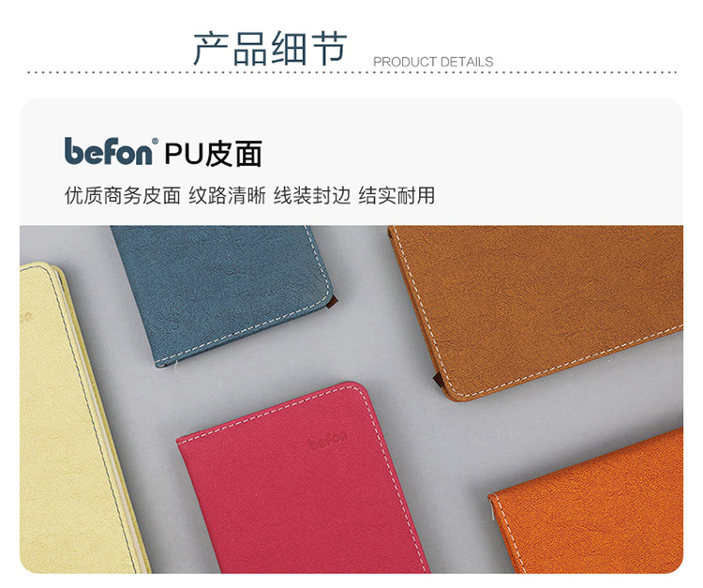Click the befon brand logo

[x=108, y=152]
